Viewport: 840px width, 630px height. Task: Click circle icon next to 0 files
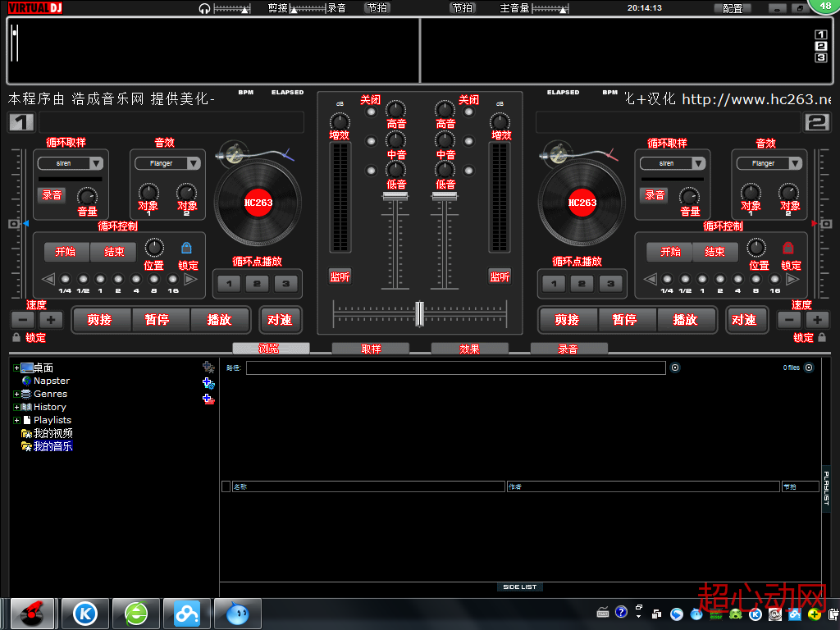click(809, 367)
